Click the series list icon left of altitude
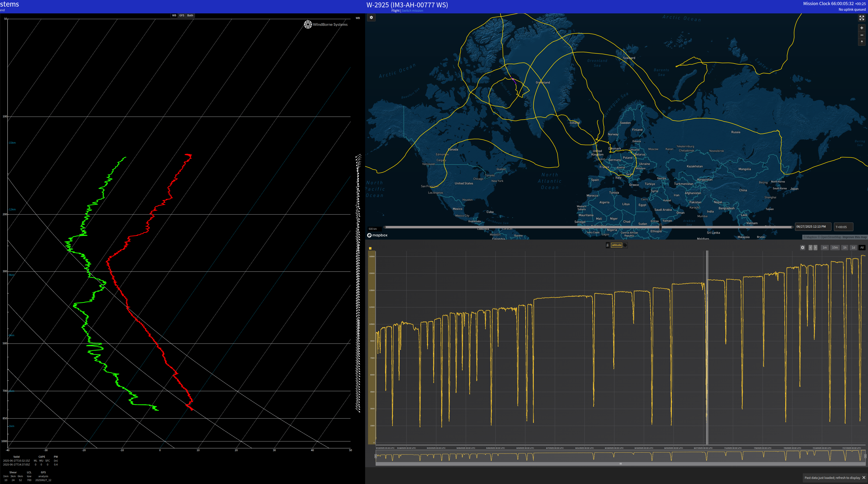This screenshot has height=484, width=868. coord(608,245)
